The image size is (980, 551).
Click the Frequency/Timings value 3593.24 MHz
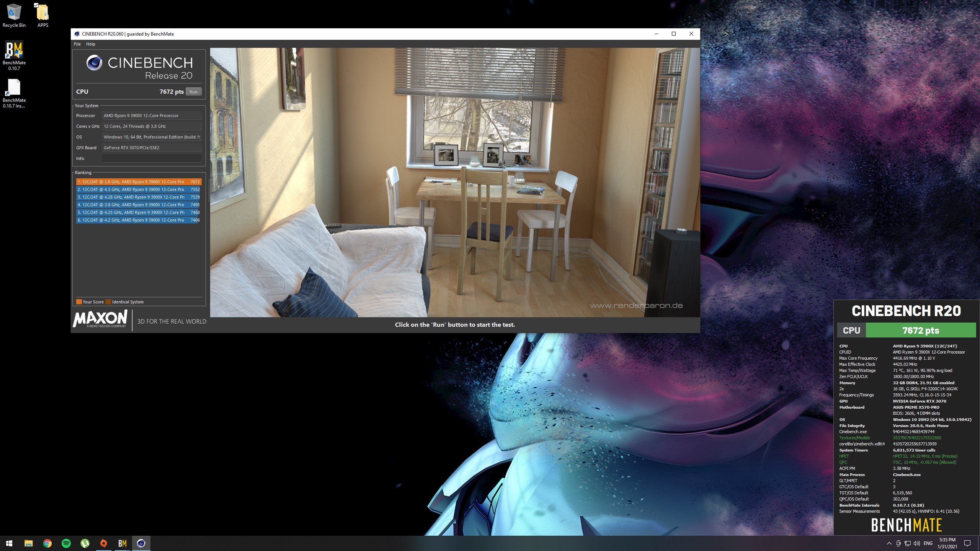[x=922, y=395]
